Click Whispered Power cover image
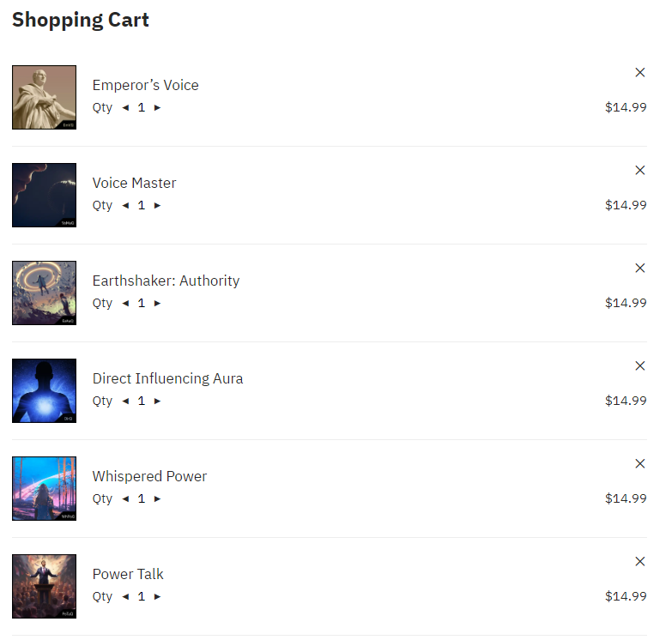The image size is (672, 640). (x=44, y=488)
